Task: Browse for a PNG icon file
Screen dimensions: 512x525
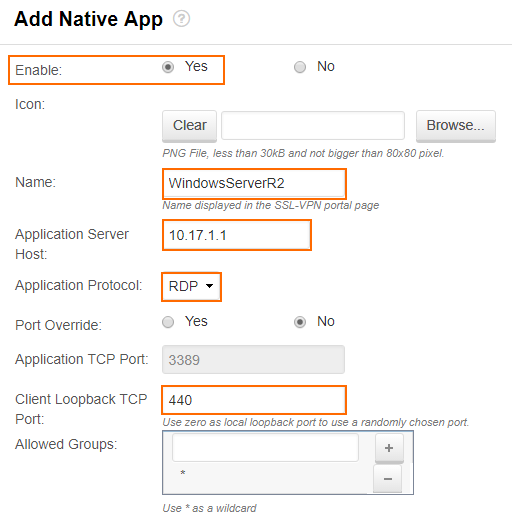Action: click(456, 126)
